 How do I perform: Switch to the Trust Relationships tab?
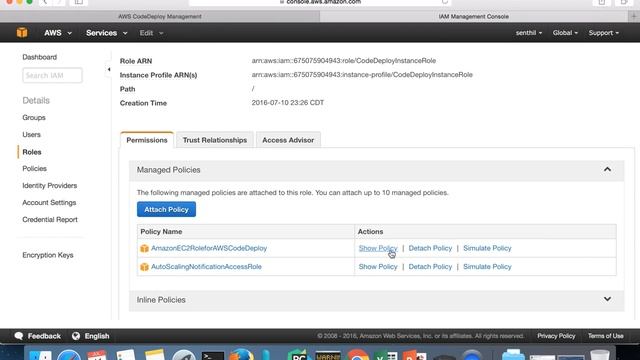click(x=215, y=140)
